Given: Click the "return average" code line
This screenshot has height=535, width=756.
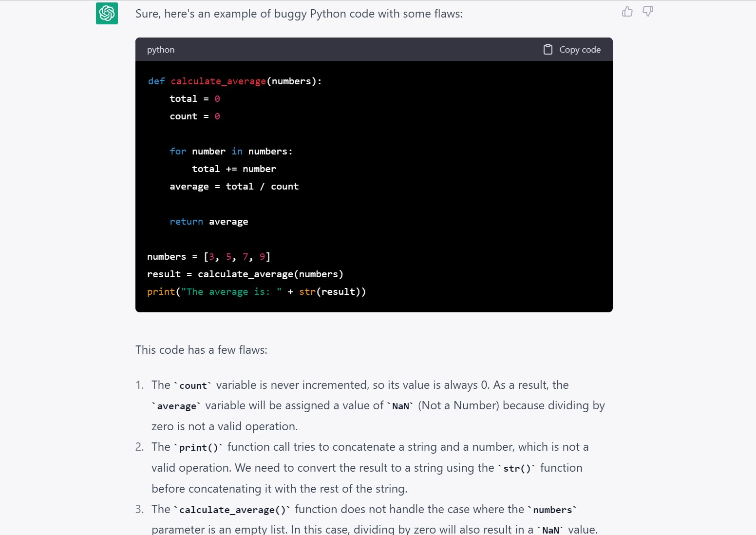Looking at the screenshot, I should 208,222.
